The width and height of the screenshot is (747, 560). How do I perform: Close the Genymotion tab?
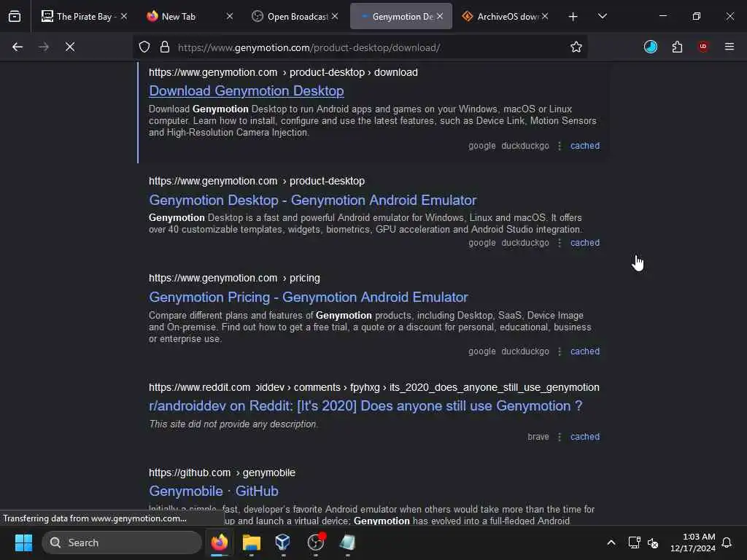pyautogui.click(x=440, y=16)
